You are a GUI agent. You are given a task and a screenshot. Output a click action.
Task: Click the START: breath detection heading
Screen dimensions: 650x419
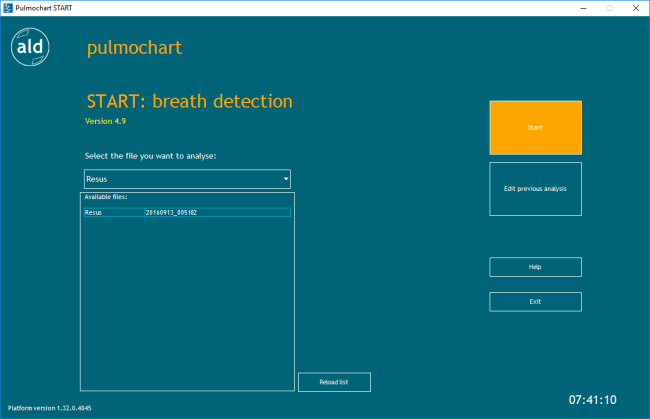[x=190, y=102]
